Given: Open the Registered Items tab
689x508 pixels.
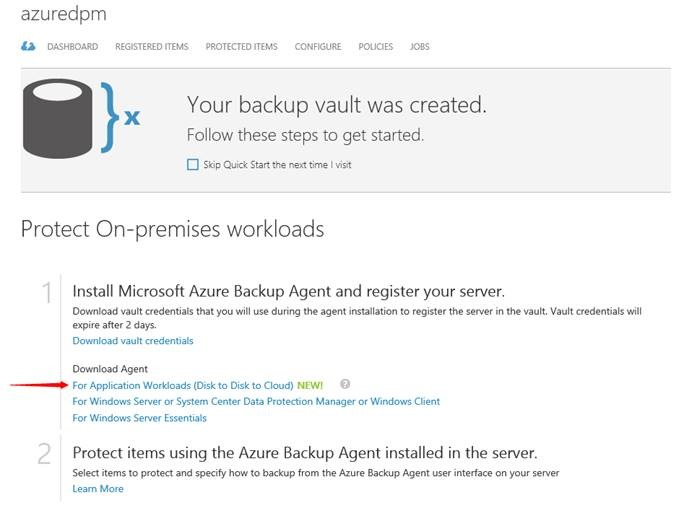Looking at the screenshot, I should pos(151,47).
